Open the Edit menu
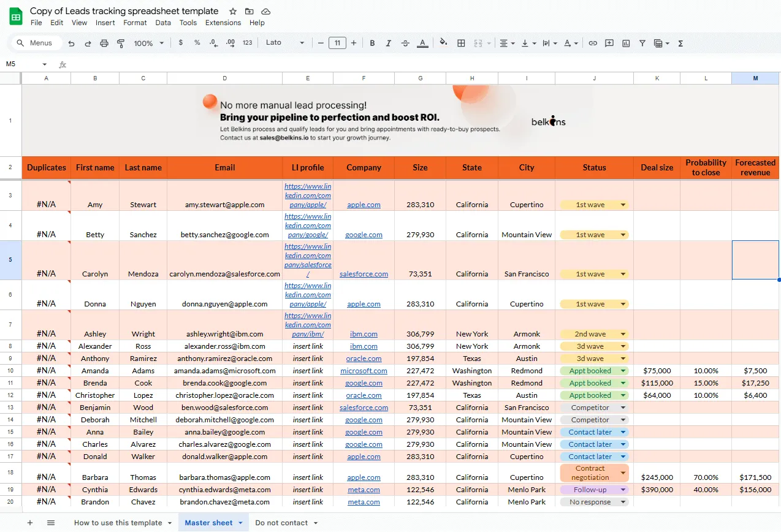The width and height of the screenshot is (781, 532). coord(57,23)
